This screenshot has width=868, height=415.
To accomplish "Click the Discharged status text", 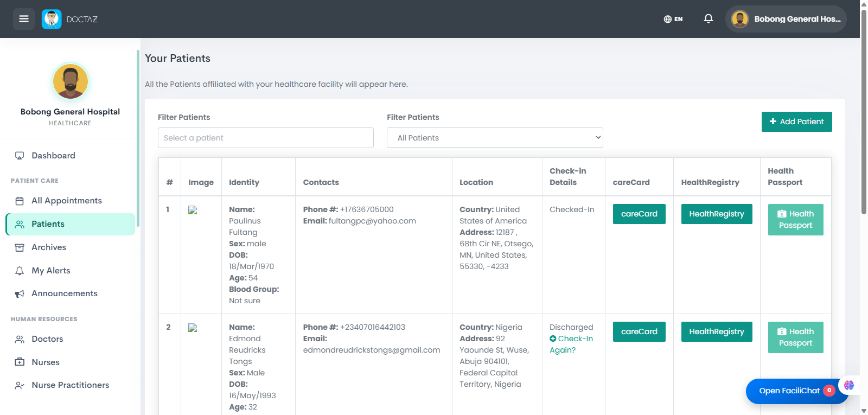I will pyautogui.click(x=571, y=327).
